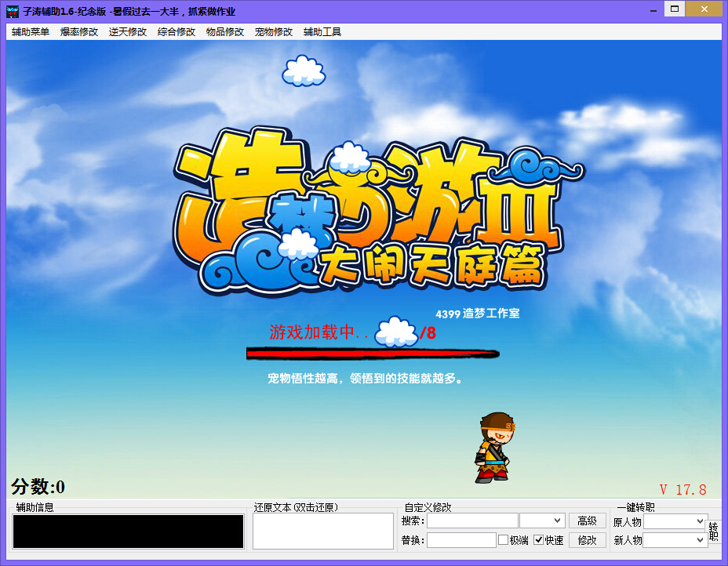Open the 爆率修改 menu
The height and width of the screenshot is (566, 728).
[x=78, y=33]
